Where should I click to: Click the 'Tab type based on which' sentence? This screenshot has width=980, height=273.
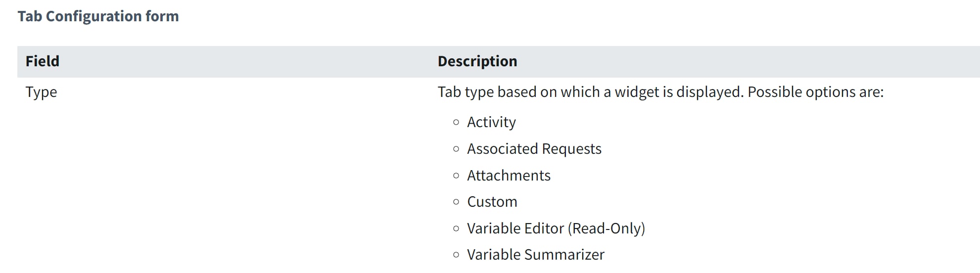coord(660,92)
